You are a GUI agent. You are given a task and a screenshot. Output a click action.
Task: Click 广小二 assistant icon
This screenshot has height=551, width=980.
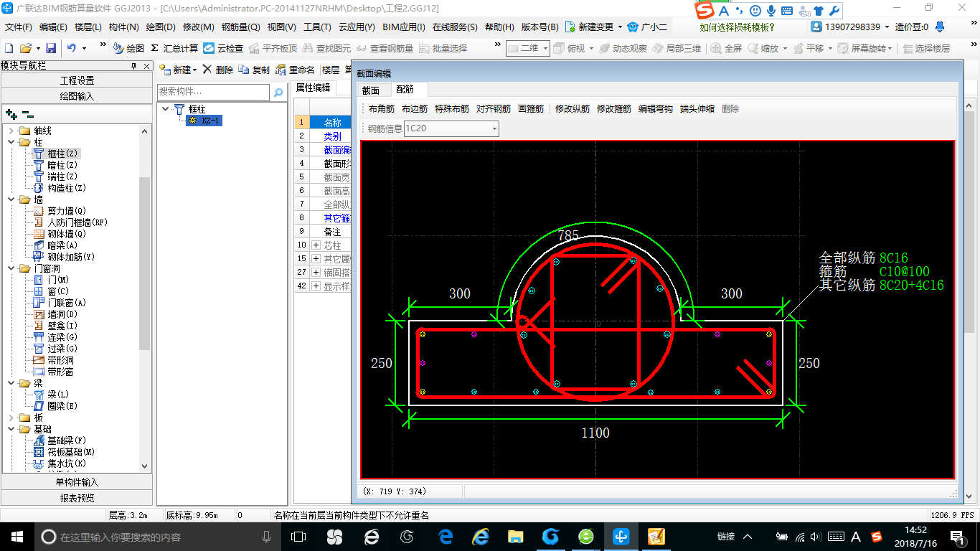tap(647, 27)
